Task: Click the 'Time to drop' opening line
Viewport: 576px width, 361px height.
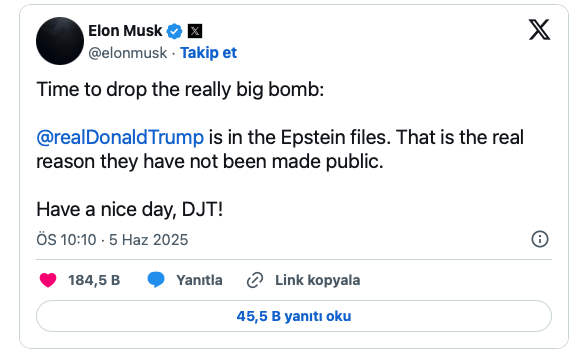Action: pyautogui.click(x=180, y=89)
